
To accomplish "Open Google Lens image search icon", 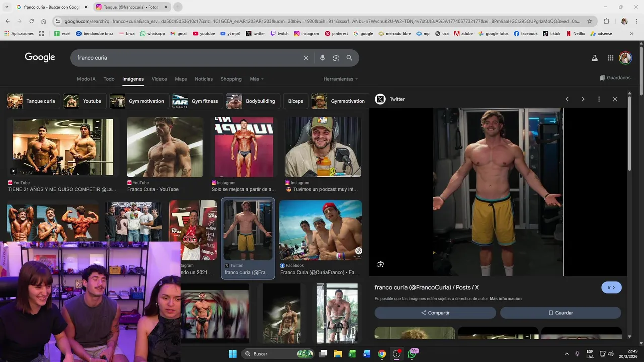I will [336, 58].
